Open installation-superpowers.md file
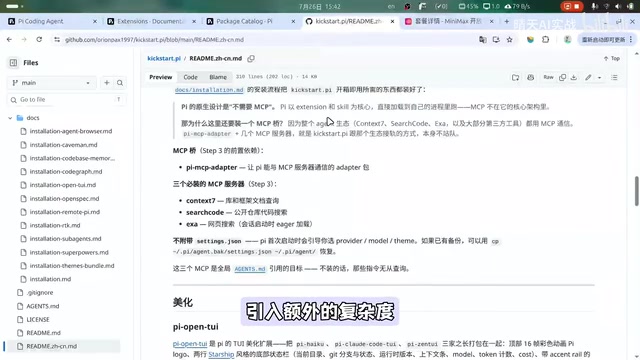This screenshot has width=640, height=360. pyautogui.click(x=69, y=252)
